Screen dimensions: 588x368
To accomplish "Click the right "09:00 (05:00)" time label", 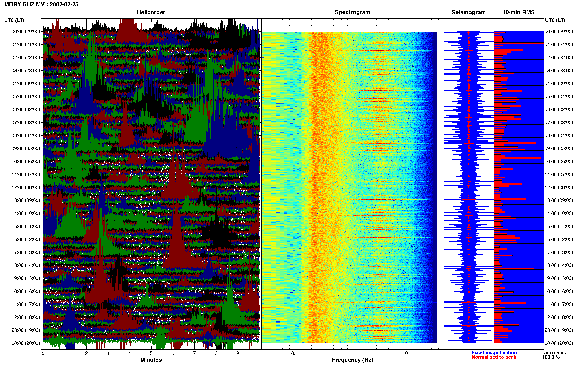I will [559, 148].
